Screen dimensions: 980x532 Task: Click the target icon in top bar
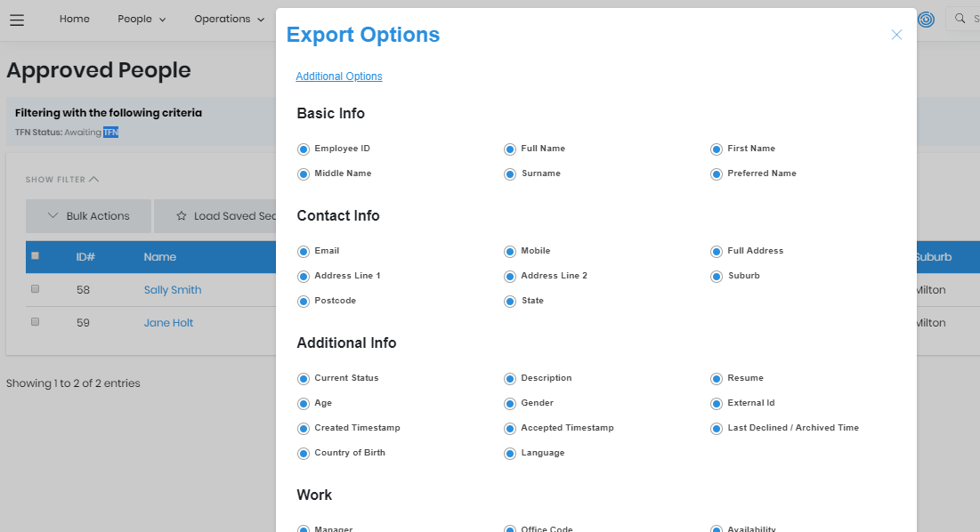coord(926,20)
